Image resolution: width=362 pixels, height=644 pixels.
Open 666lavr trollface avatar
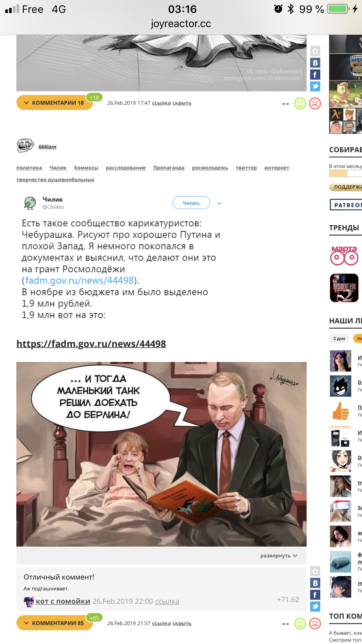pos(25,146)
